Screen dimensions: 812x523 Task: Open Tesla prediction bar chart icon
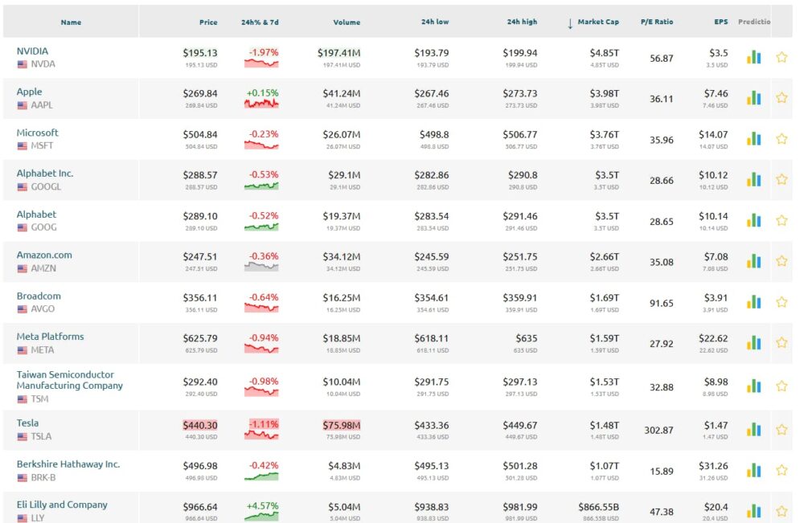coord(753,429)
